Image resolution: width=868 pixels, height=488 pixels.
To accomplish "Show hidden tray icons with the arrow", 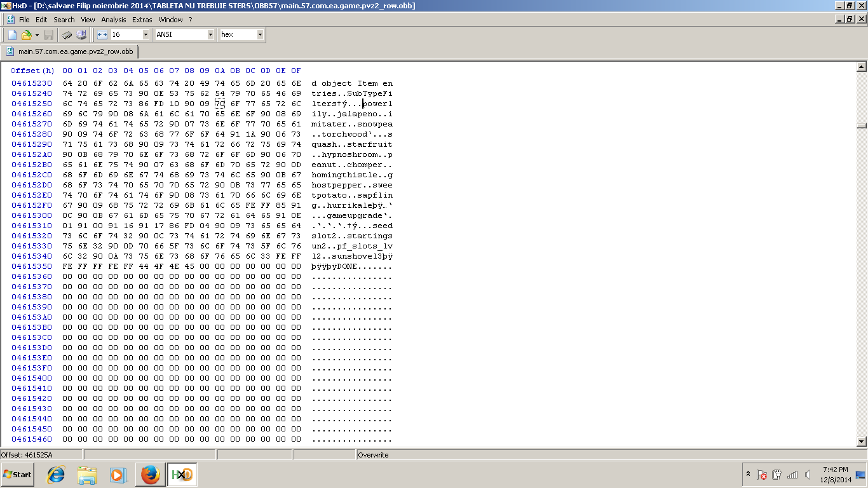I will coord(748,475).
